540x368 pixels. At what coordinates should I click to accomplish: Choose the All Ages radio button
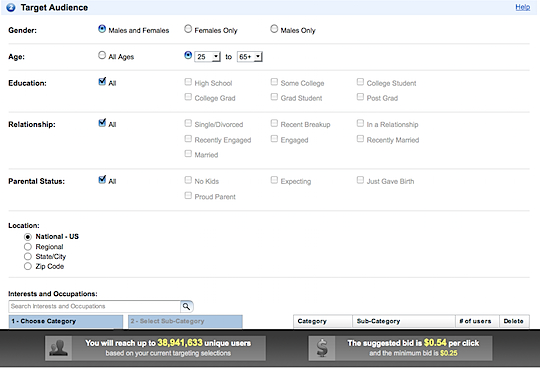pyautogui.click(x=102, y=55)
